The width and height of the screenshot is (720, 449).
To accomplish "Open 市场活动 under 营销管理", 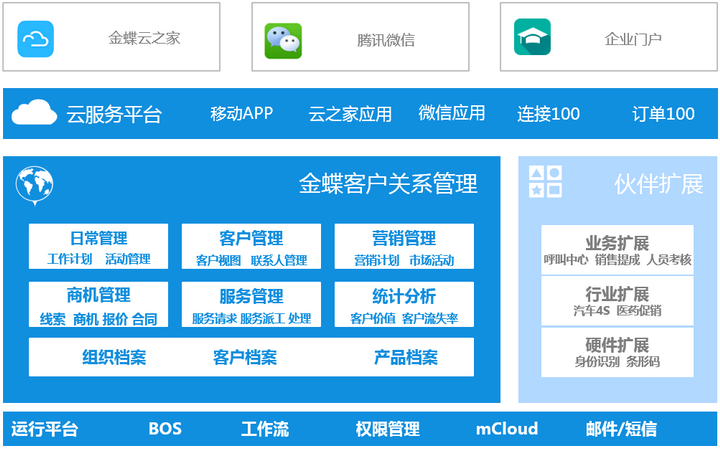I will (432, 261).
